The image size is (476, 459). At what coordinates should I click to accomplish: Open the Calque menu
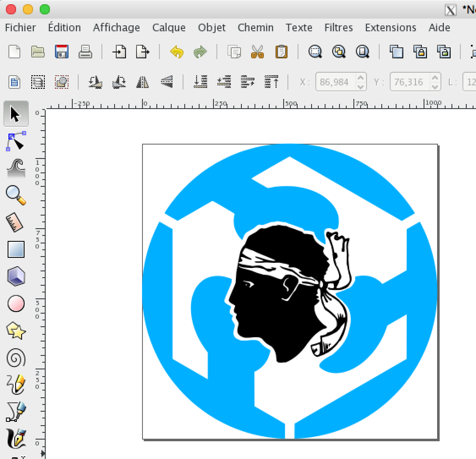point(169,27)
